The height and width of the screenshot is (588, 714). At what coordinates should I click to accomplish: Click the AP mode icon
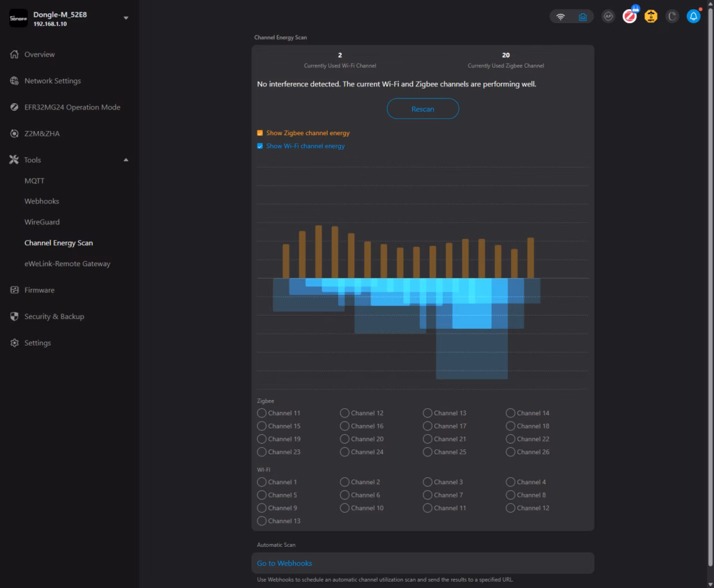point(608,17)
